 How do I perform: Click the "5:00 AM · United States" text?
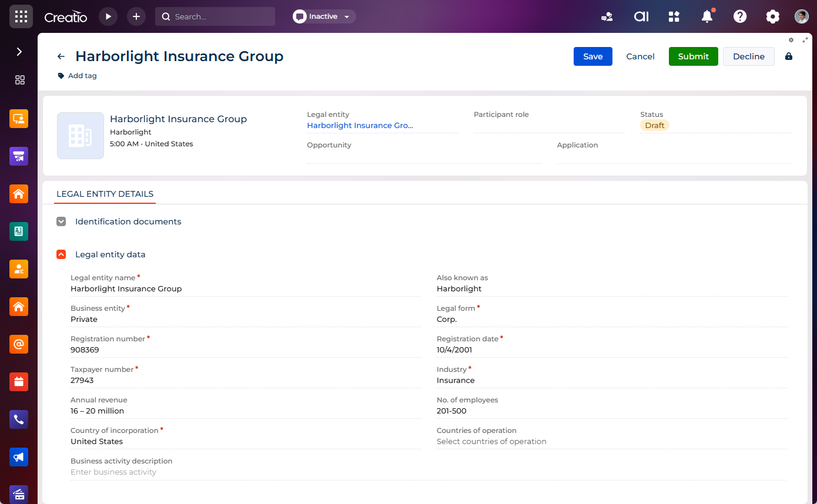(x=151, y=144)
